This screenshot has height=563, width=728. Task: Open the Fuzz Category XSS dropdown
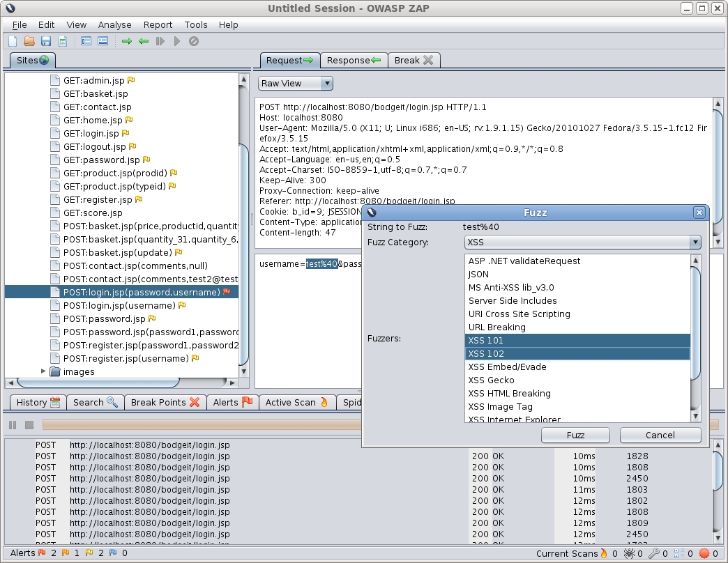[x=582, y=242]
